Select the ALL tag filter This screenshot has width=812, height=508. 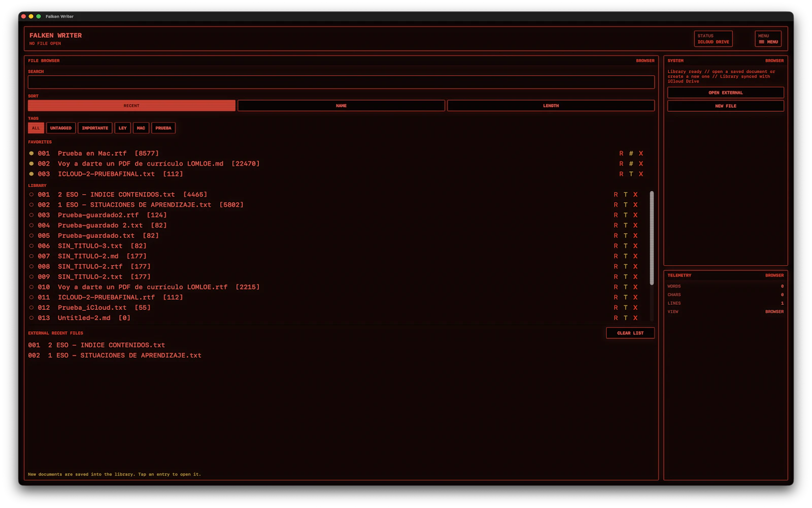click(x=36, y=128)
